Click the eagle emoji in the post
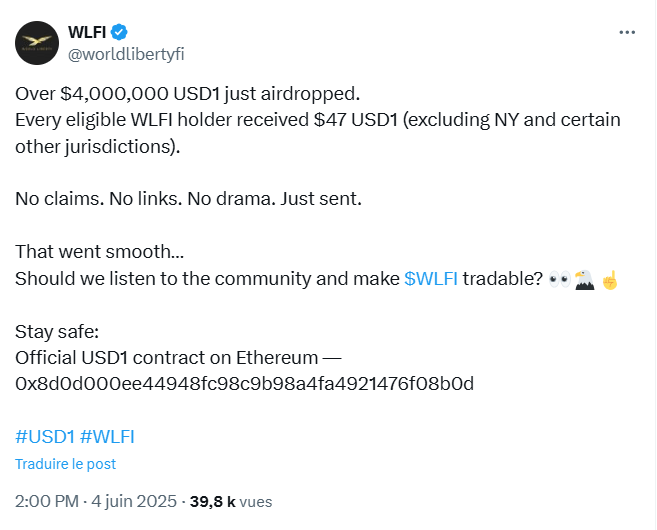The image size is (657, 530). coord(585,279)
